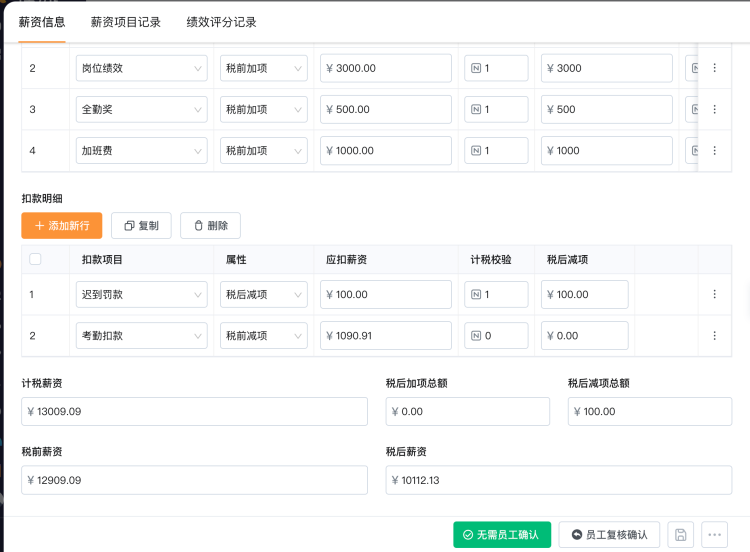Switch to 薪资项目记录 tab
Viewport: 750px width, 552px height.
coord(125,22)
